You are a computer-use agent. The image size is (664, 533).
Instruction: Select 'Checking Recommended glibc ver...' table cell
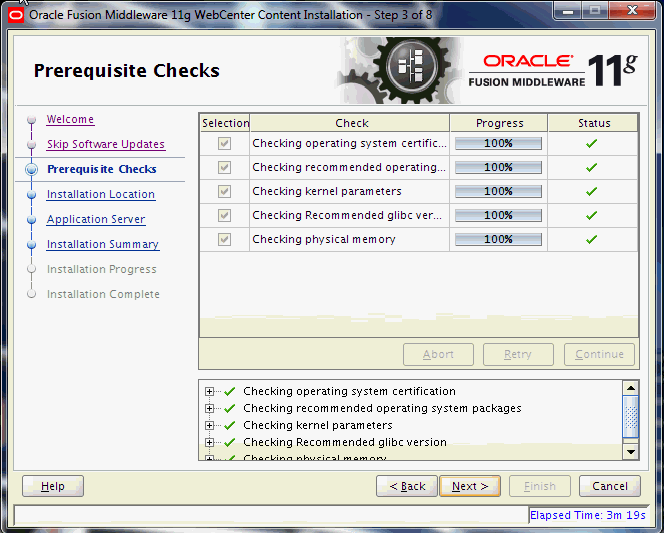(x=349, y=215)
